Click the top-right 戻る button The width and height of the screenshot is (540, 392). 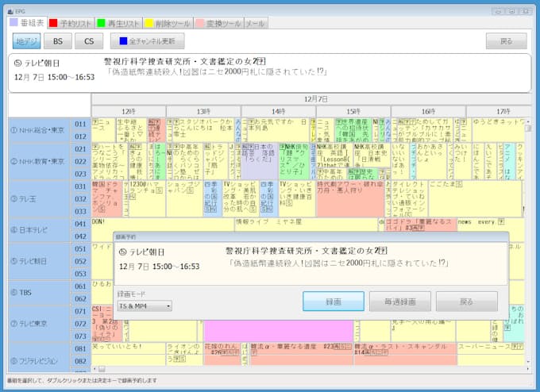coord(506,40)
